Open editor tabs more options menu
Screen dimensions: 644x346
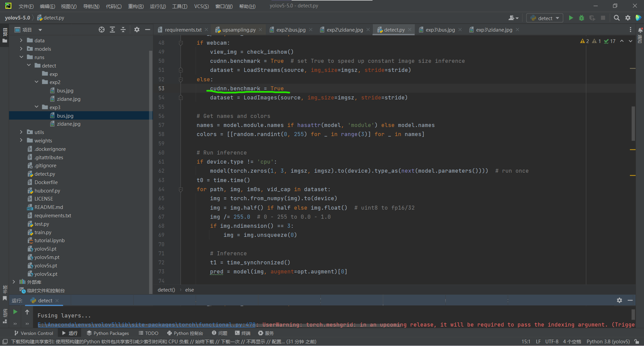click(x=631, y=30)
